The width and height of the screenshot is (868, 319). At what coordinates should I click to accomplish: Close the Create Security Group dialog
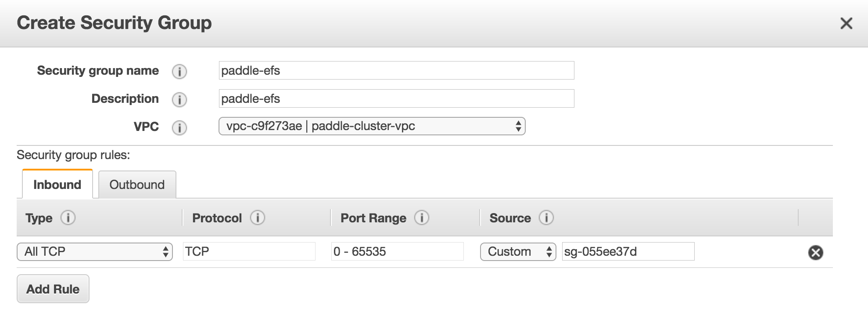846,23
